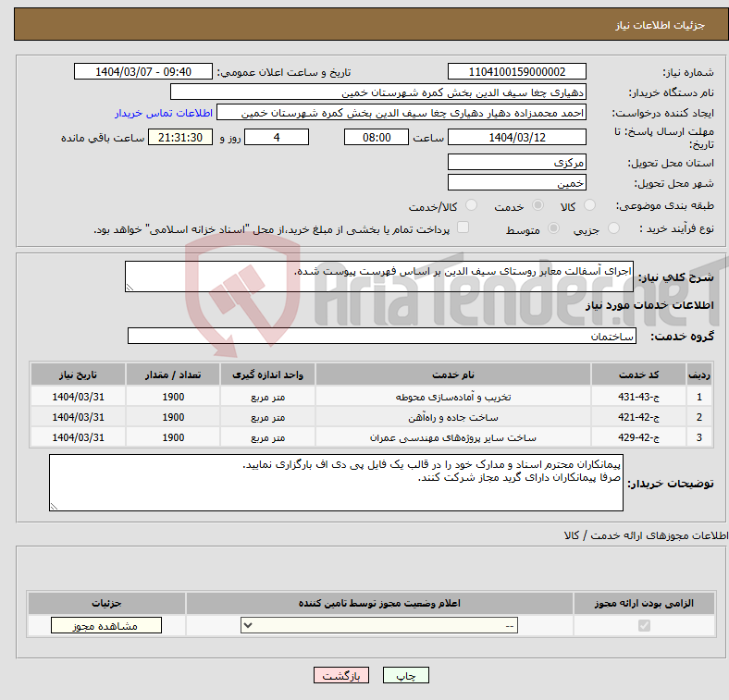This screenshot has width=729, height=700.
Task: Click the جزئیات column header
Action: click(x=106, y=603)
